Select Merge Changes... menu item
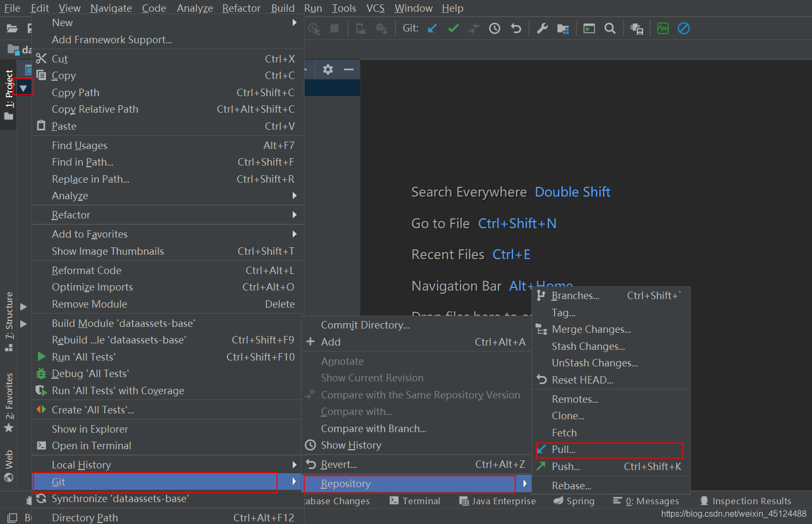The image size is (812, 524). (611, 329)
